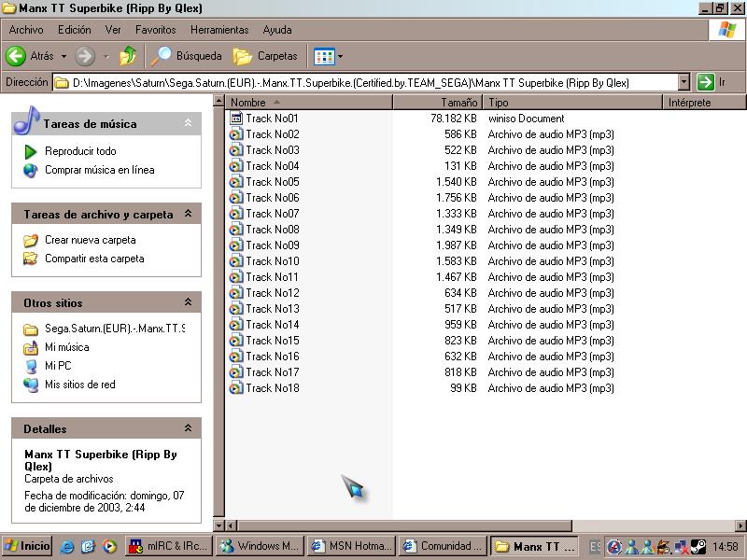
Task: Click Comprar música en línea
Action: 100,170
